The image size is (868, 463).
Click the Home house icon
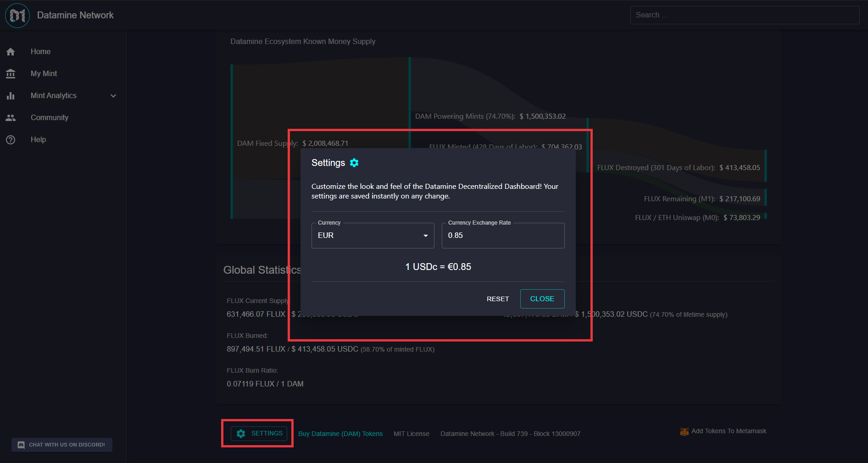(x=11, y=52)
